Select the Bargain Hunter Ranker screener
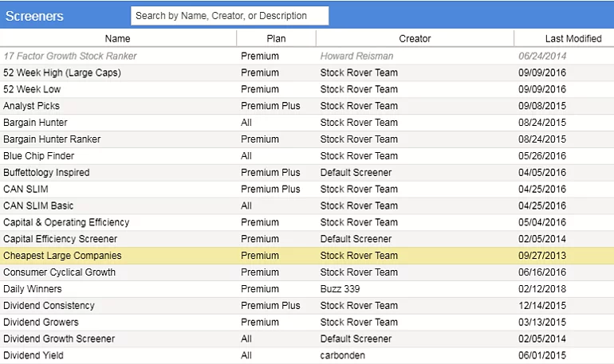Image resolution: width=614 pixels, height=364 pixels. (52, 139)
